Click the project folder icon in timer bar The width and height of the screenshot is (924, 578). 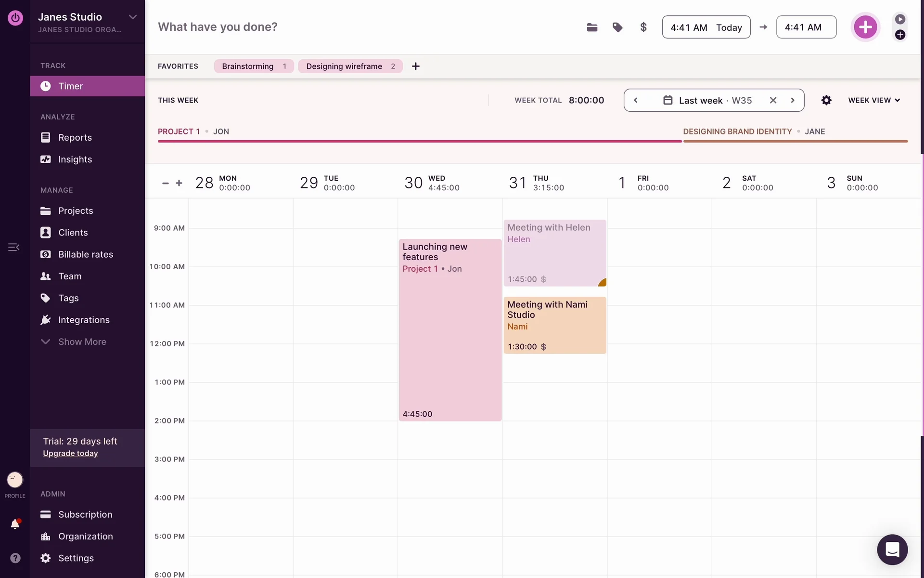click(x=592, y=27)
